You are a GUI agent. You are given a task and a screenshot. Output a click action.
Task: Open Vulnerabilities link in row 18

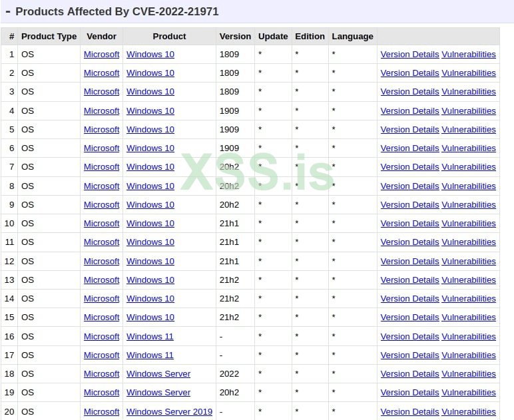pyautogui.click(x=469, y=374)
